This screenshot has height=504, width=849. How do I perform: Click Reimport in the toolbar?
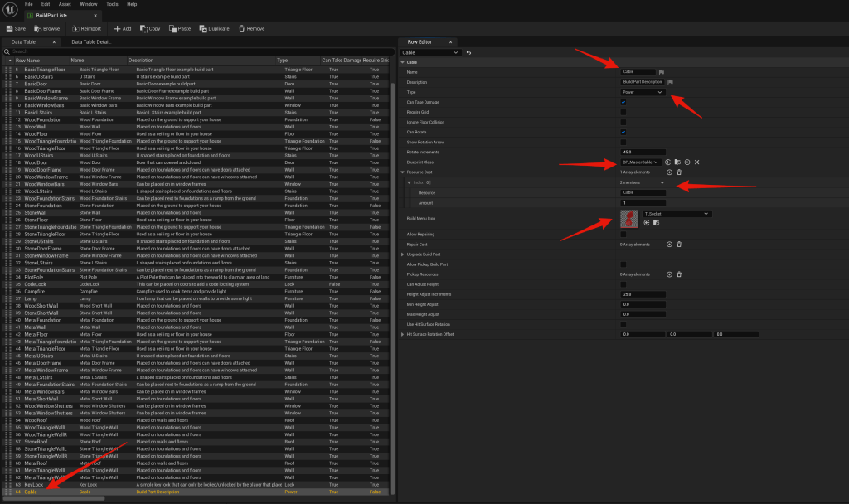(86, 28)
